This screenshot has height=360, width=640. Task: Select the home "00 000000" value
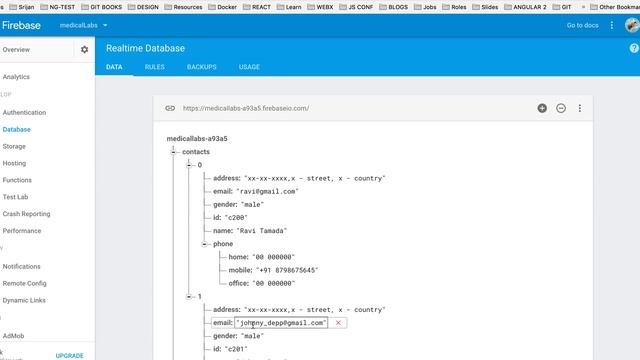click(x=273, y=257)
